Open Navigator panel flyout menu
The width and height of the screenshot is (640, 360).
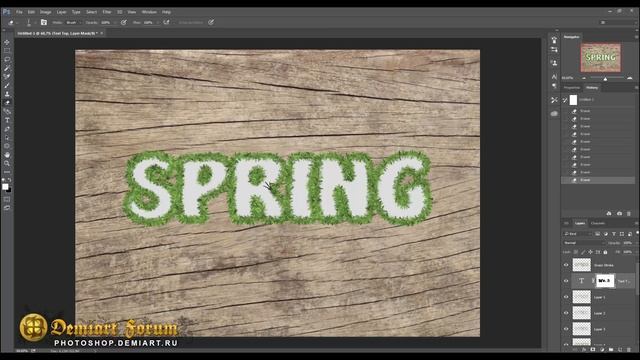pos(636,37)
